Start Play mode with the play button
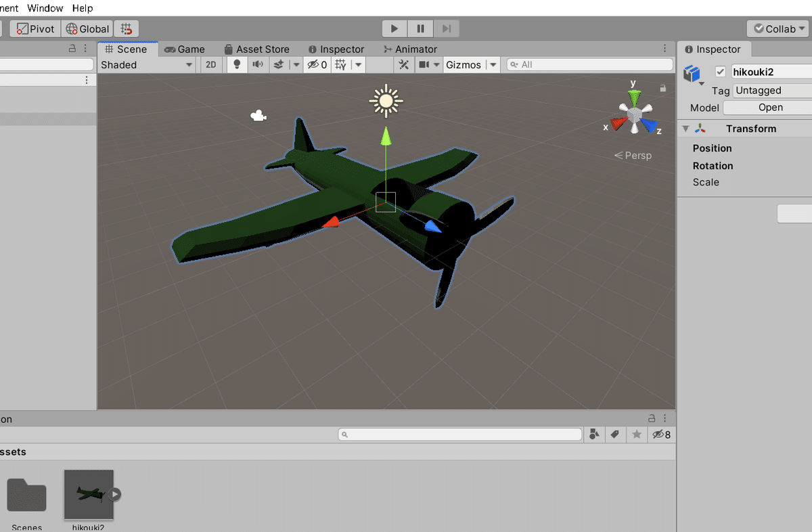Viewport: 812px width, 532px height. [394, 28]
